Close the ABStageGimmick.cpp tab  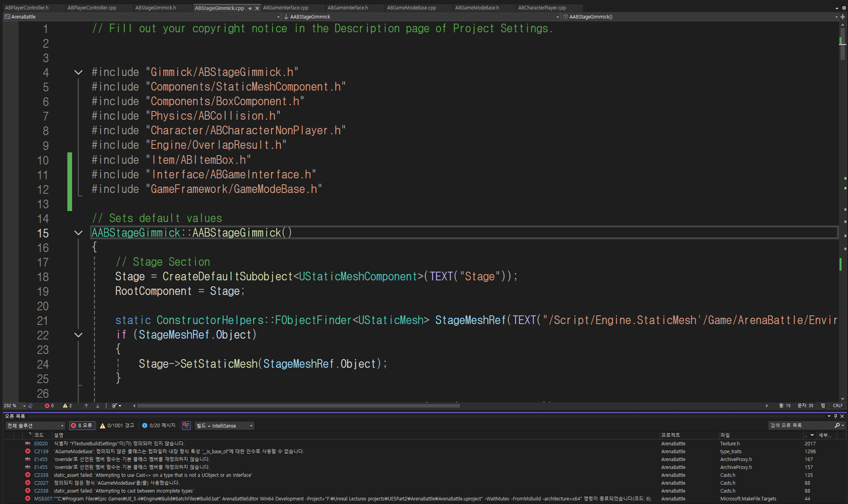[257, 8]
